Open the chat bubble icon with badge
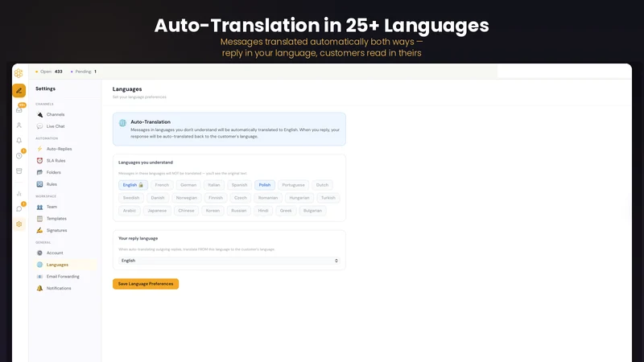The image size is (644, 362). (19, 208)
